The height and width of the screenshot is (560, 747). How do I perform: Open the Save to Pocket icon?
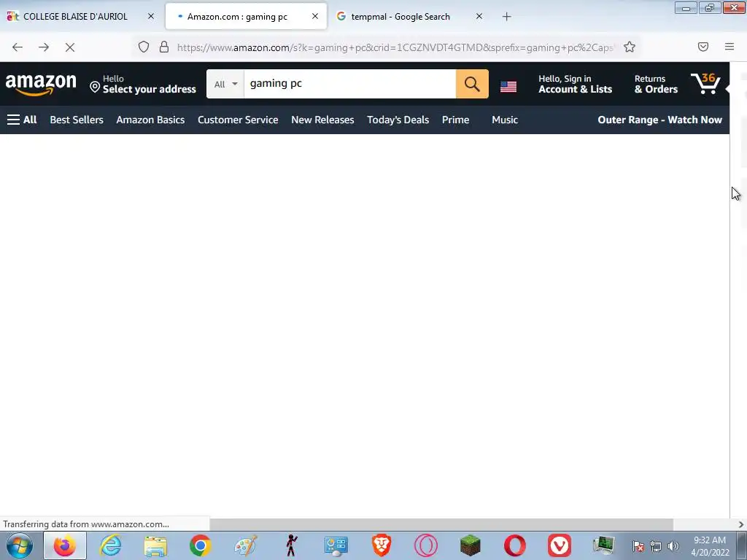point(703,47)
